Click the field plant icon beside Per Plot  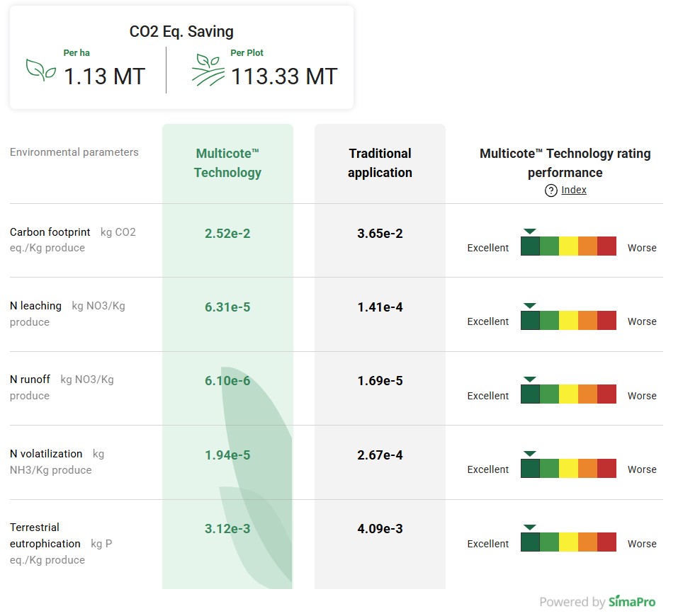click(x=208, y=70)
